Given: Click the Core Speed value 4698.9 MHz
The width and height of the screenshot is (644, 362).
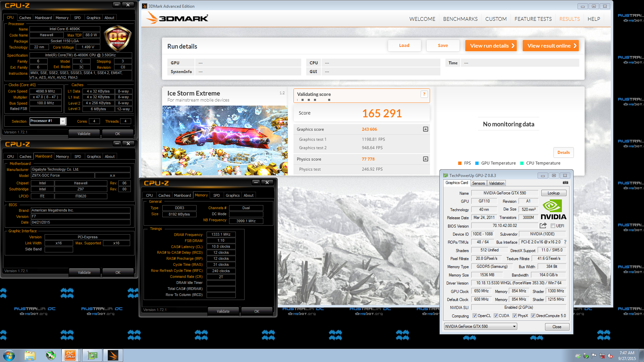Looking at the screenshot, I should (46, 91).
